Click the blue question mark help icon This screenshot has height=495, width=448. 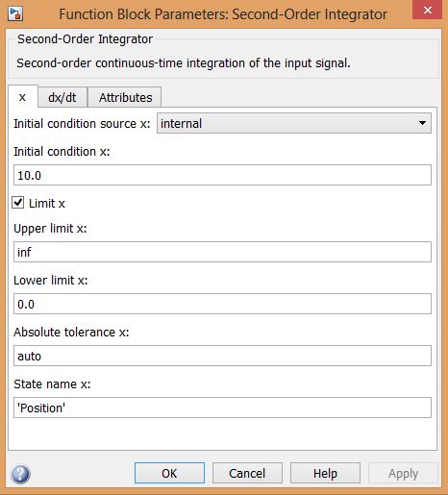pyautogui.click(x=20, y=474)
